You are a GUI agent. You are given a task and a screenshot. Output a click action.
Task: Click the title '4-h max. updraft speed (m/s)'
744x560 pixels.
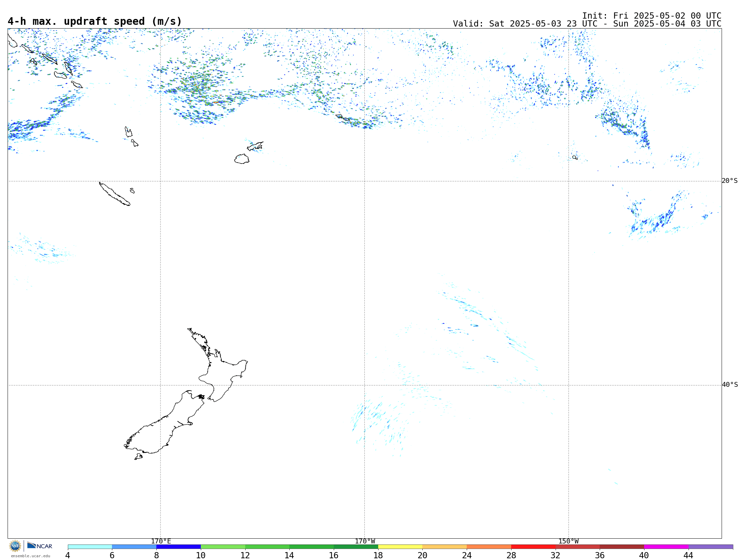pyautogui.click(x=95, y=21)
